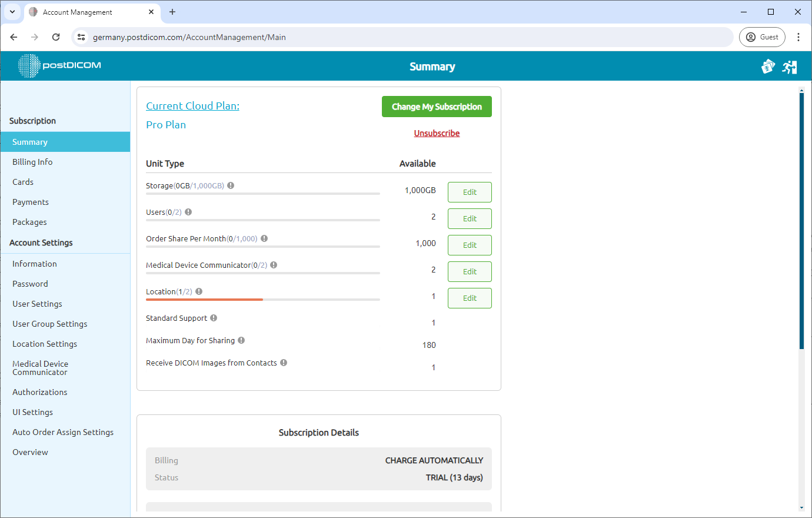Click the Unsubscribe link
Viewport: 812px width, 518px height.
(x=437, y=133)
